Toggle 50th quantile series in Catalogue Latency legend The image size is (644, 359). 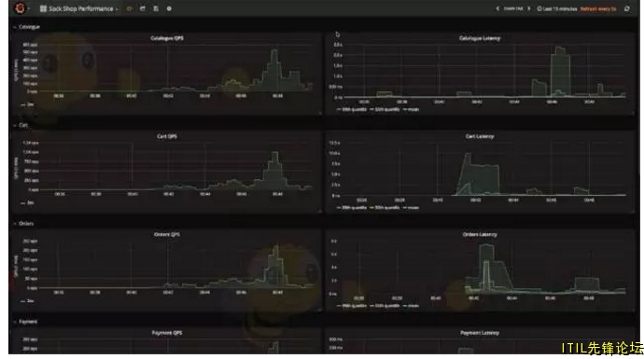[x=385, y=109]
